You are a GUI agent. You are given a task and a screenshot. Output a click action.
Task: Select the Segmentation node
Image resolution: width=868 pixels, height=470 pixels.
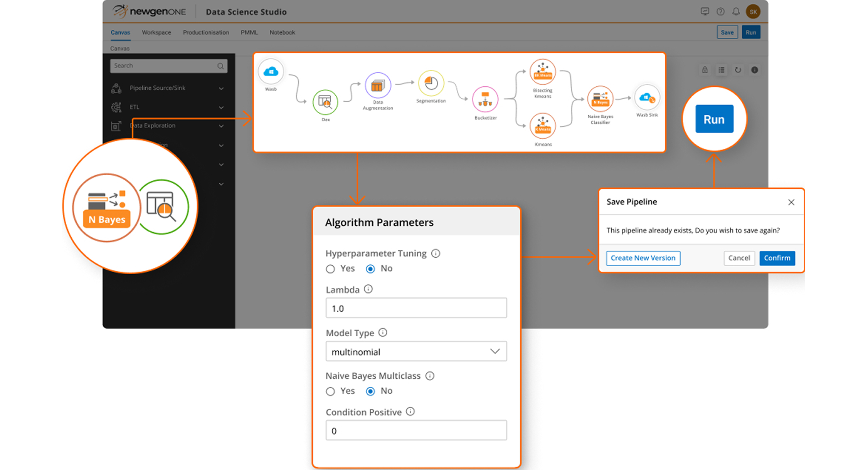coord(431,83)
